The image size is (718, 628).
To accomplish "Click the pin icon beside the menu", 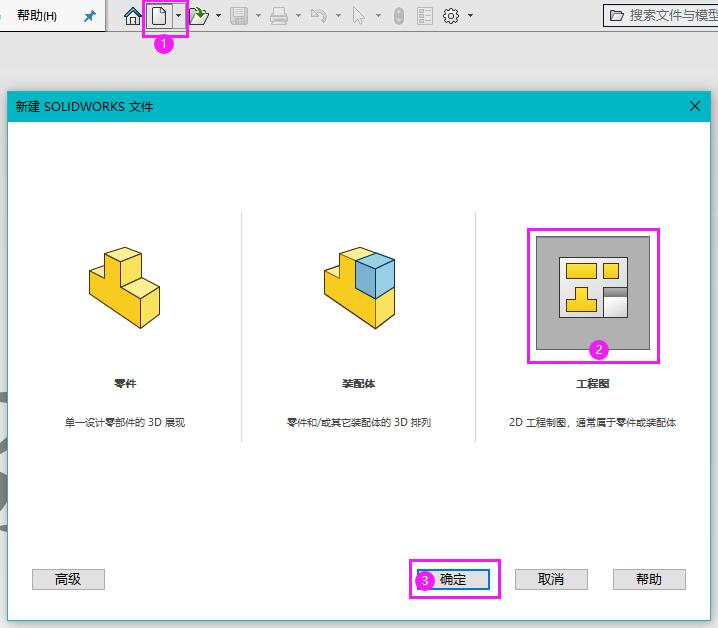I will click(90, 16).
